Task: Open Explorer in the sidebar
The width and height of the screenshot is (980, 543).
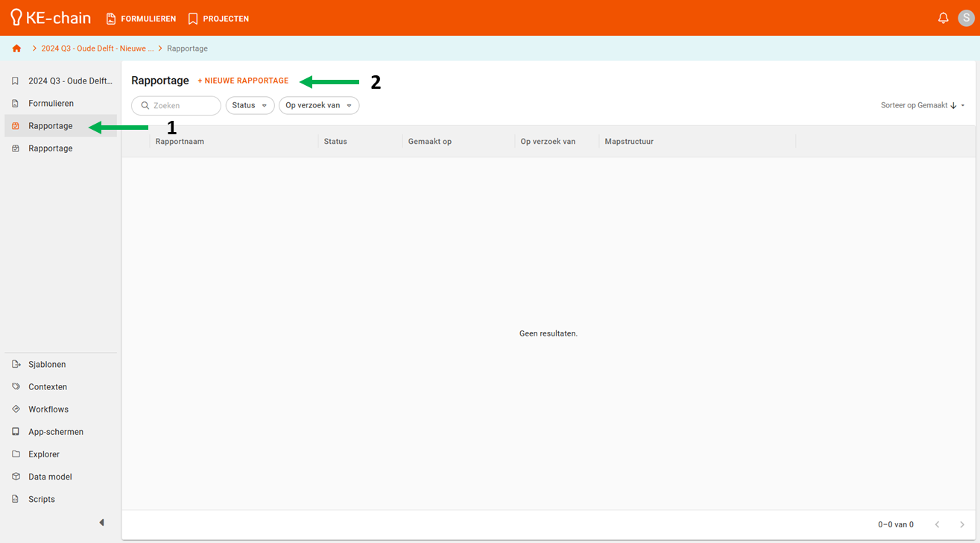Action: coord(44,454)
